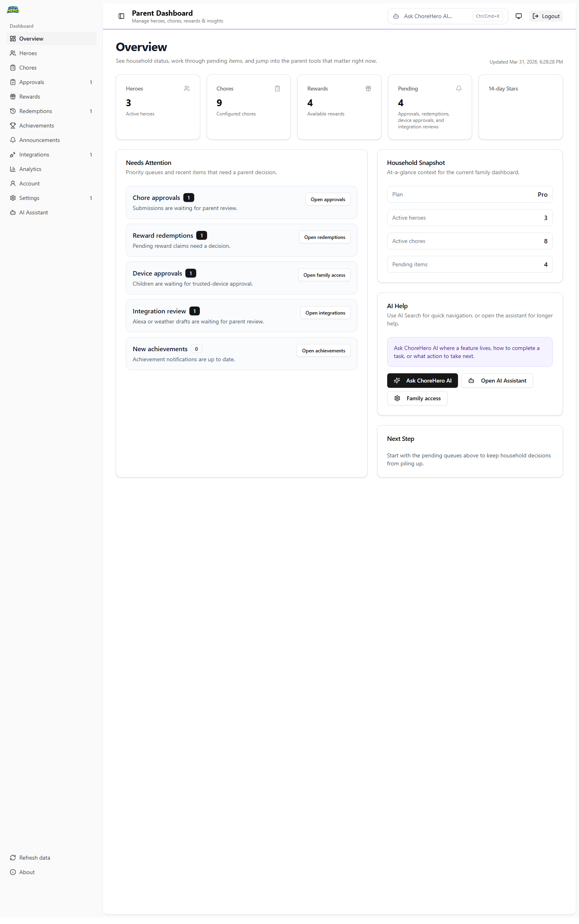Viewport: 579px width, 924px height.
Task: Click the monitor theme icon in header
Action: pyautogui.click(x=519, y=16)
